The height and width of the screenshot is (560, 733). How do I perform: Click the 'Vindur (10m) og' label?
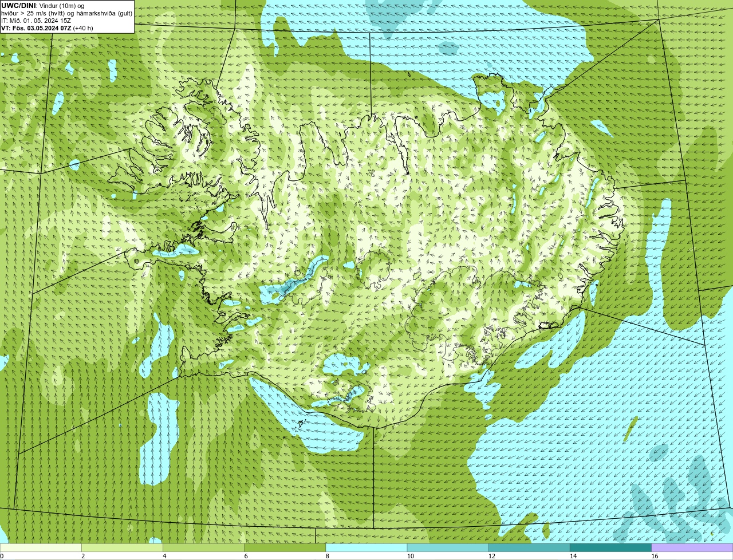61,6
